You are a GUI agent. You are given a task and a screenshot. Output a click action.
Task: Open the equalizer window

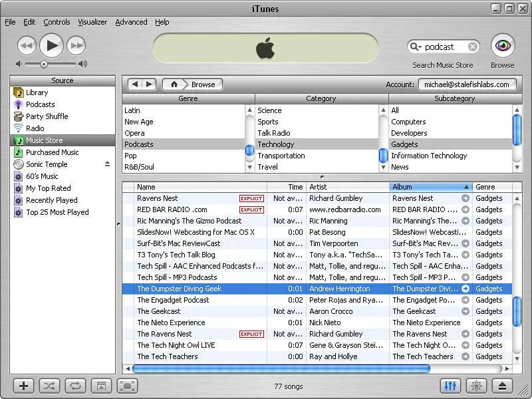pyautogui.click(x=450, y=386)
